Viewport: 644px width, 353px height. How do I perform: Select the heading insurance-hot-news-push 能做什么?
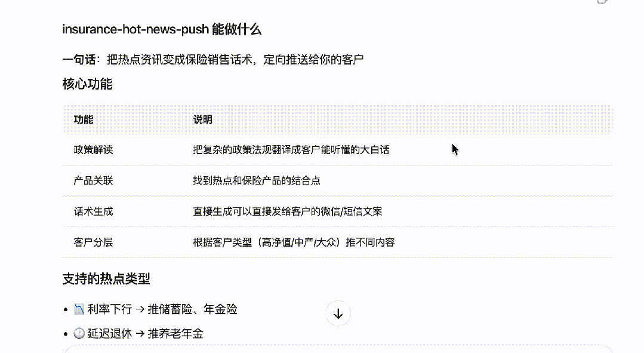tap(161, 28)
